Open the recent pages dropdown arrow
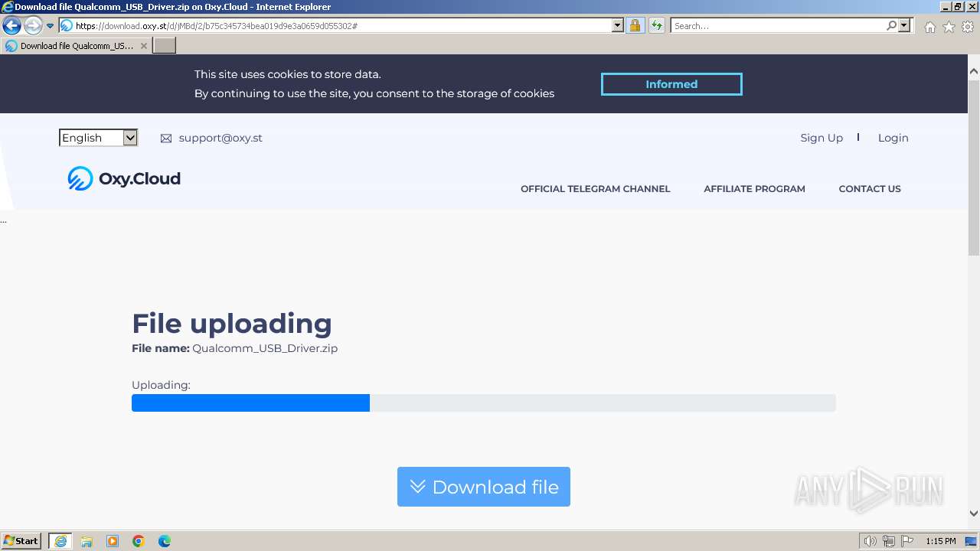Image resolution: width=980 pixels, height=551 pixels. [x=51, y=26]
